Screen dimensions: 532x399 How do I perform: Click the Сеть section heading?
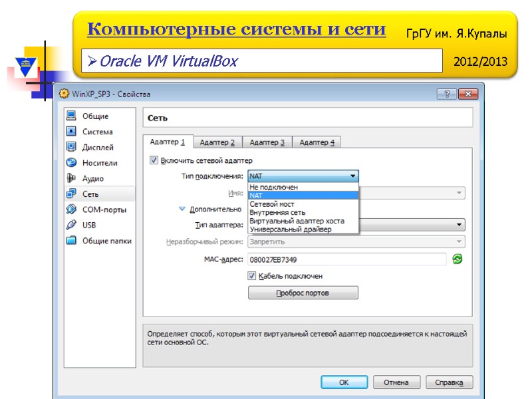pos(158,118)
